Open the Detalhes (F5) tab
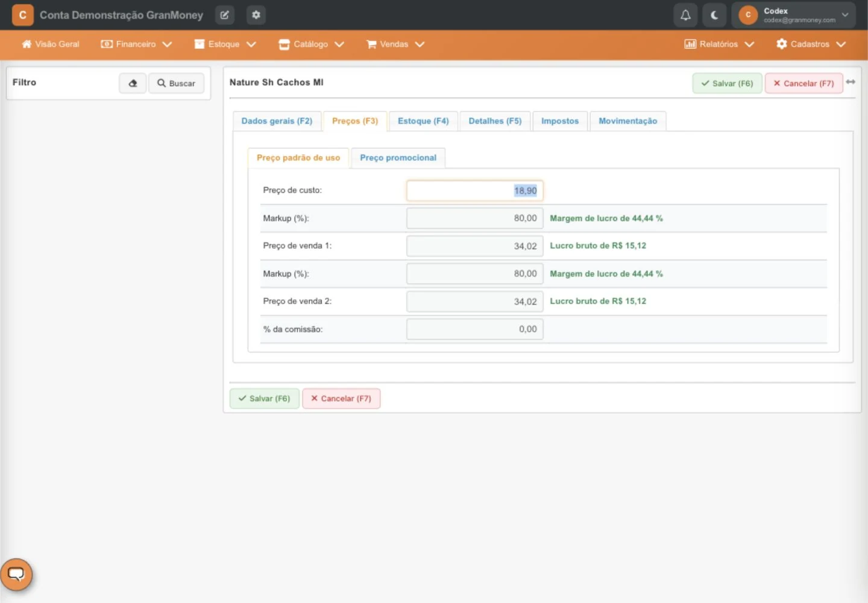Viewport: 868px width, 603px height. coord(495,121)
